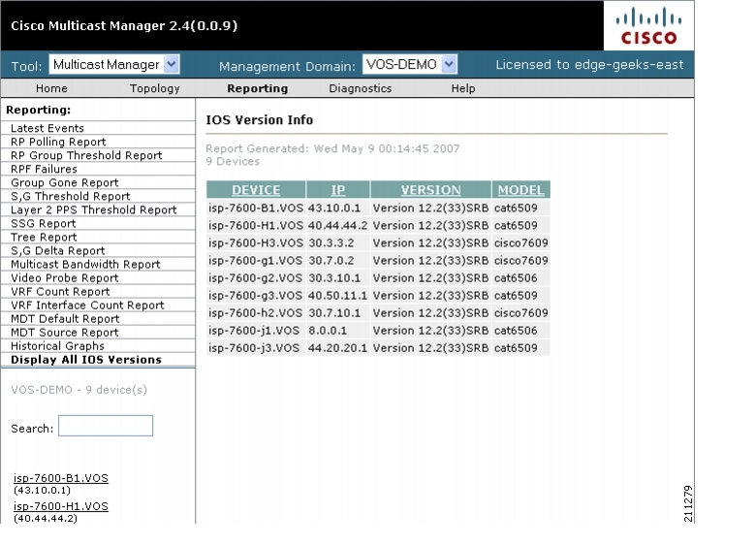Image resolution: width=756 pixels, height=546 pixels.
Task: Click IP 30.7.0.2 cell
Action: click(x=338, y=261)
